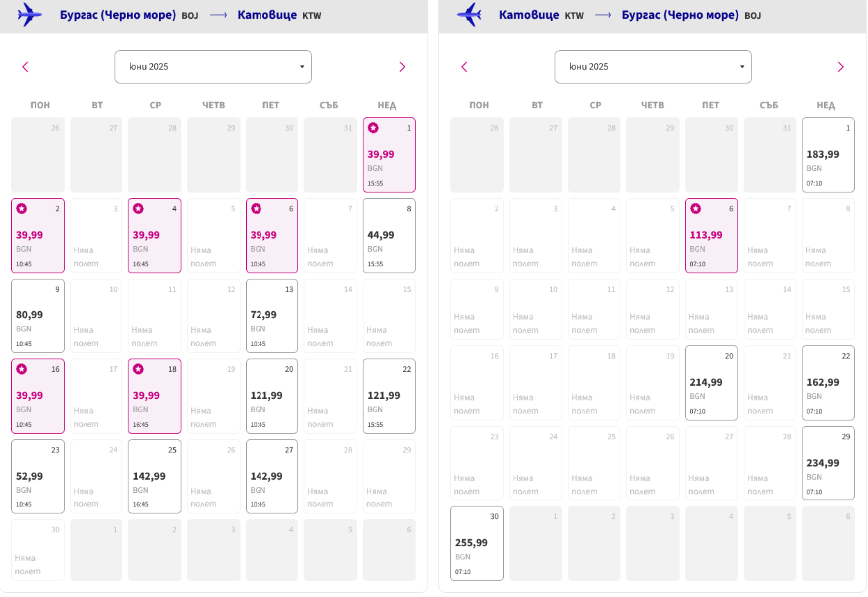
Task: Go to previous month in Бургас–Катовице calendar
Action: (25, 67)
